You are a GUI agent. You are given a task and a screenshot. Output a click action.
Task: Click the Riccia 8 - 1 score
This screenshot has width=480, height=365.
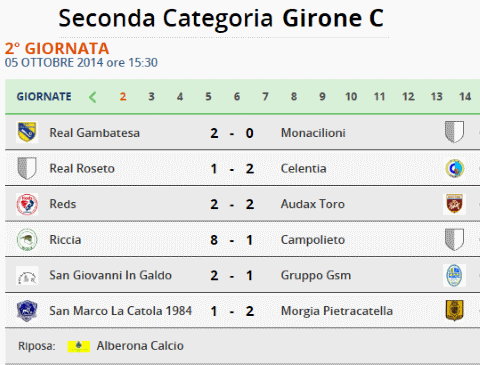tap(232, 240)
